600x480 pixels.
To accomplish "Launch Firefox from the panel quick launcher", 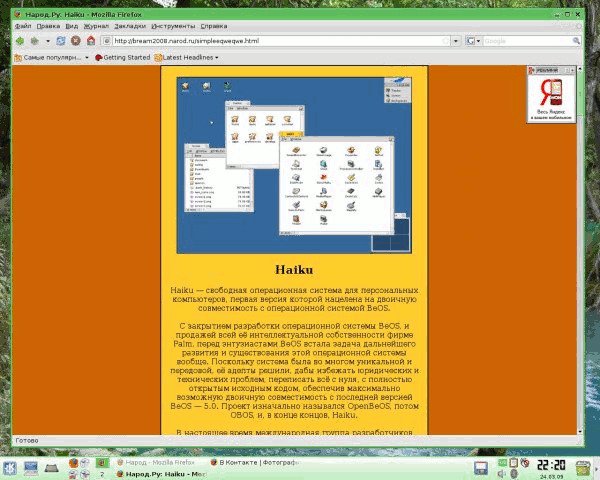I will coord(73,463).
